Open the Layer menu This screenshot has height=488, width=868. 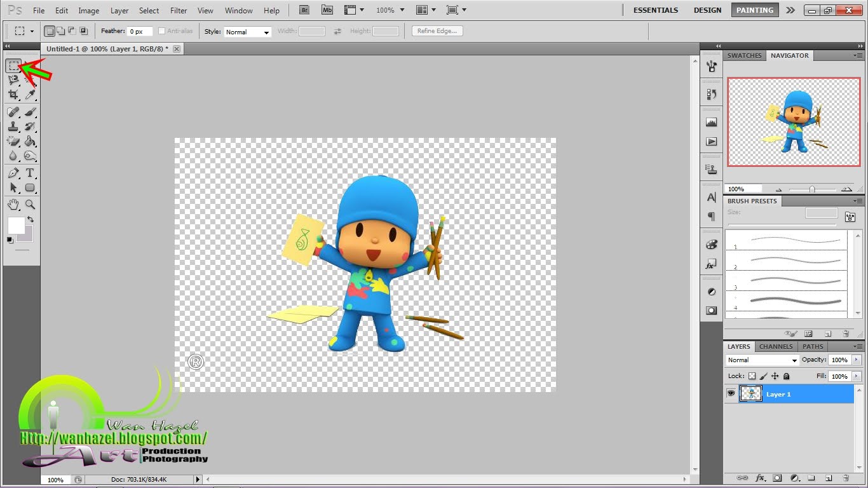click(x=119, y=11)
